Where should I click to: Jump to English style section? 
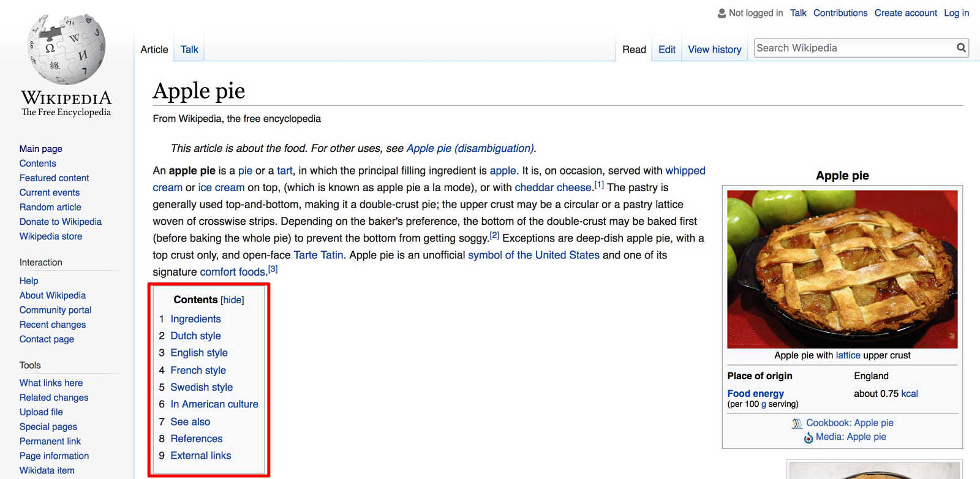click(x=199, y=353)
